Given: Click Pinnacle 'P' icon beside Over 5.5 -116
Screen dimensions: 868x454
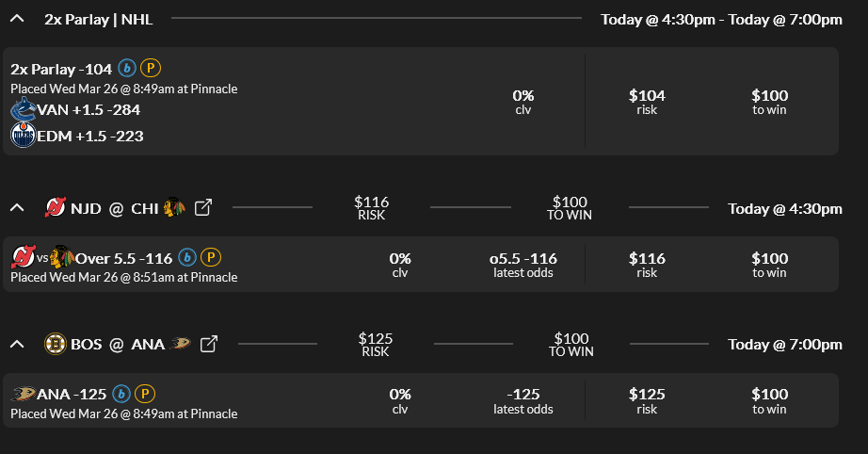Looking at the screenshot, I should pos(210,256).
